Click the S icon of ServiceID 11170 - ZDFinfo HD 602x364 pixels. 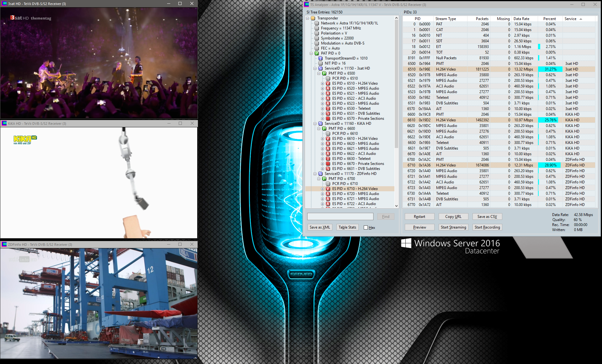click(320, 174)
